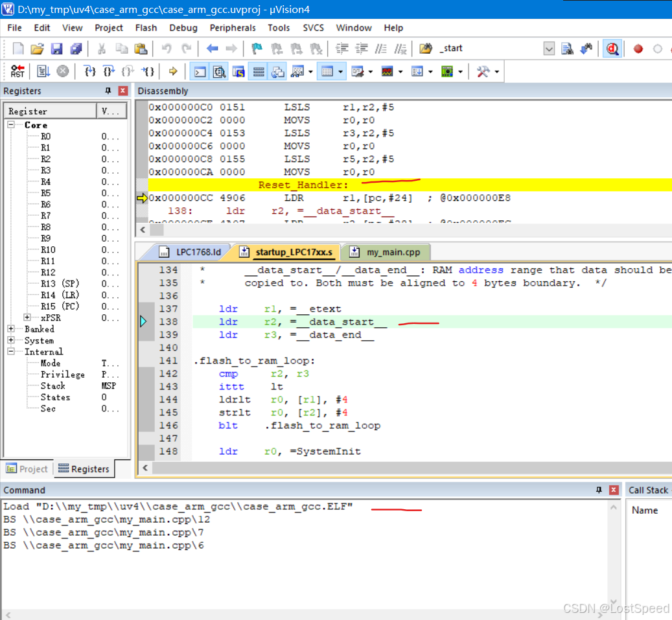Click the Logic Analyzer window icon
This screenshot has height=620, width=672.
pyautogui.click(x=387, y=71)
